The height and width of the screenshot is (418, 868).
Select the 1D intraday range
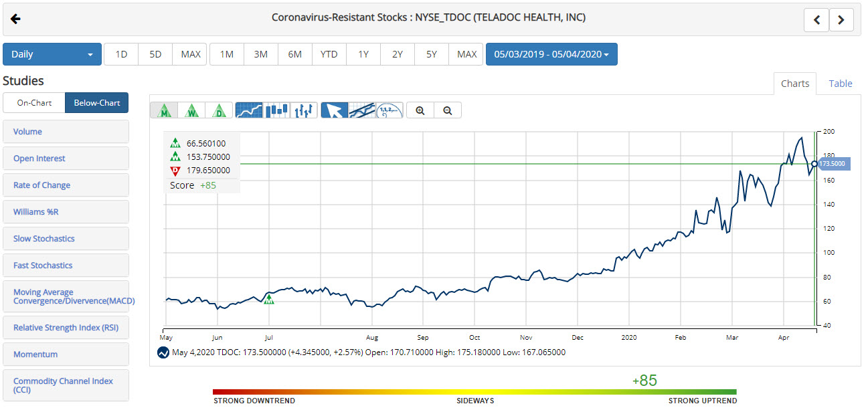tap(121, 54)
